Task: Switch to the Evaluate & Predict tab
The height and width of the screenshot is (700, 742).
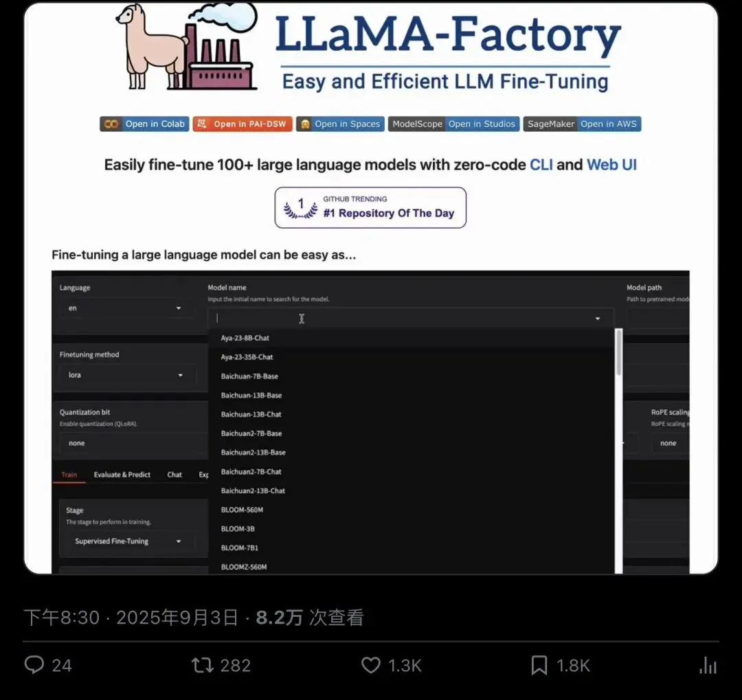Action: (x=122, y=475)
